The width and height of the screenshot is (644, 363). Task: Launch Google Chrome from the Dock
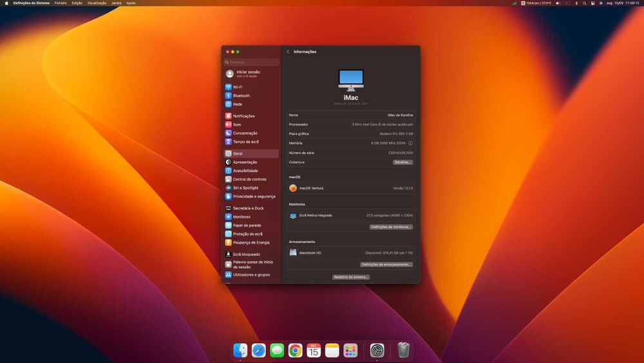click(x=296, y=350)
